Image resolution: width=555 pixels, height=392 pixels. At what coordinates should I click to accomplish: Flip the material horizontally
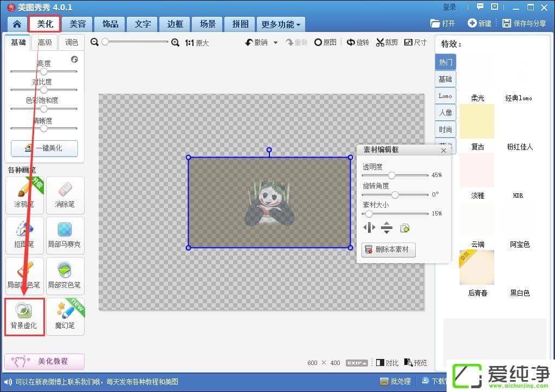pyautogui.click(x=369, y=228)
